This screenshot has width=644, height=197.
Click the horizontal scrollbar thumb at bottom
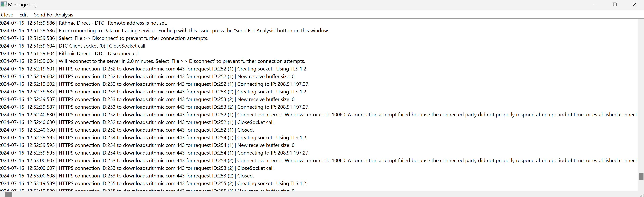9,194
